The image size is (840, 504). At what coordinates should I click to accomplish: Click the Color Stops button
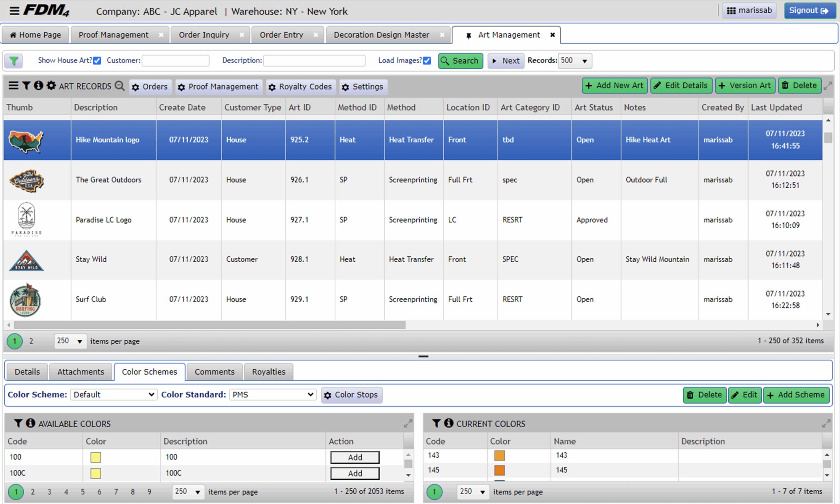352,395
